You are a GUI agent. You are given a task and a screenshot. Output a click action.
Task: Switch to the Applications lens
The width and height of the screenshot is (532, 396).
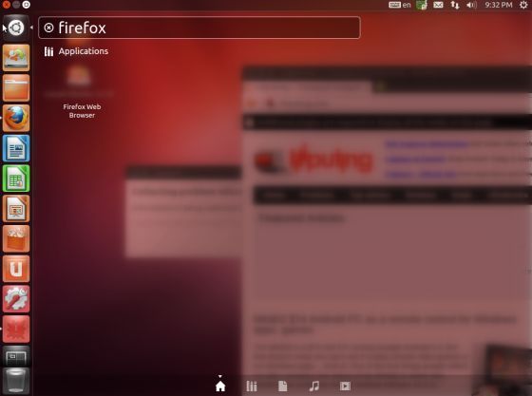tap(252, 386)
